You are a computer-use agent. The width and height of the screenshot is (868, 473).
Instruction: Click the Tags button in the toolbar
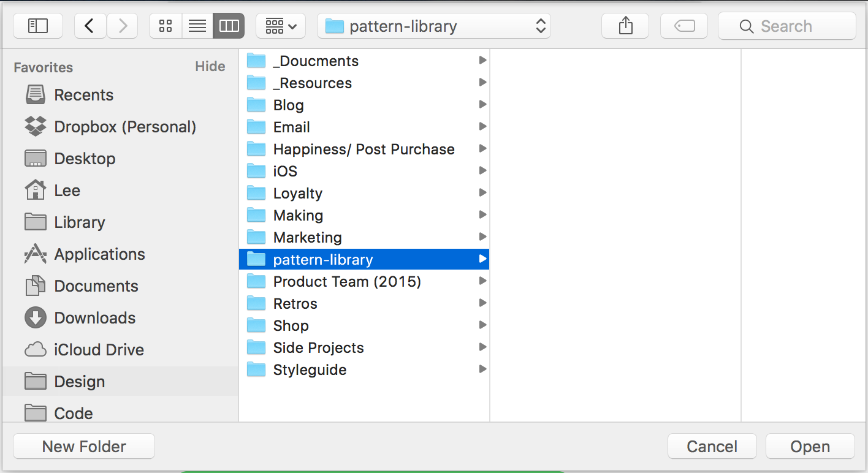(683, 25)
